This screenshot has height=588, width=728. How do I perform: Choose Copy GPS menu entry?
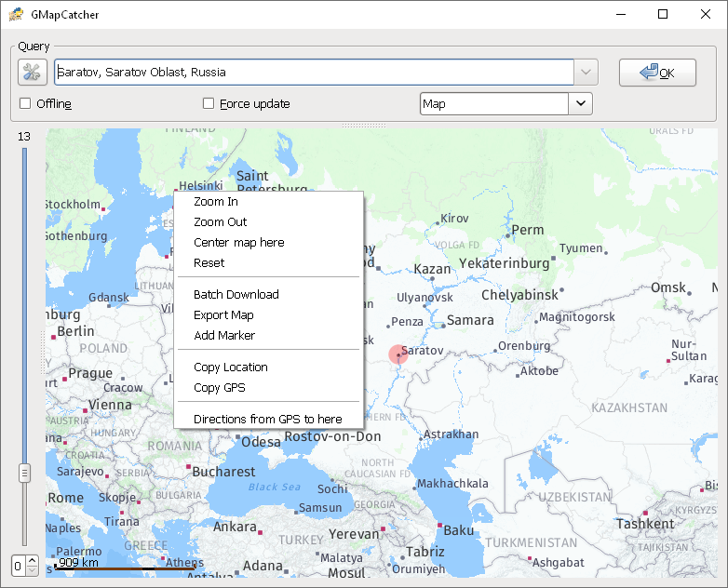coord(268,387)
